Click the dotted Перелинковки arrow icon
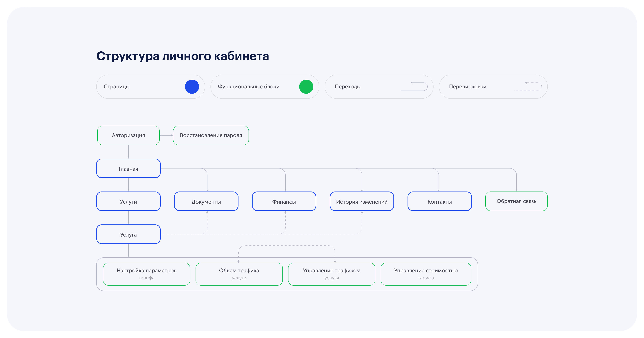 pyautogui.click(x=528, y=86)
